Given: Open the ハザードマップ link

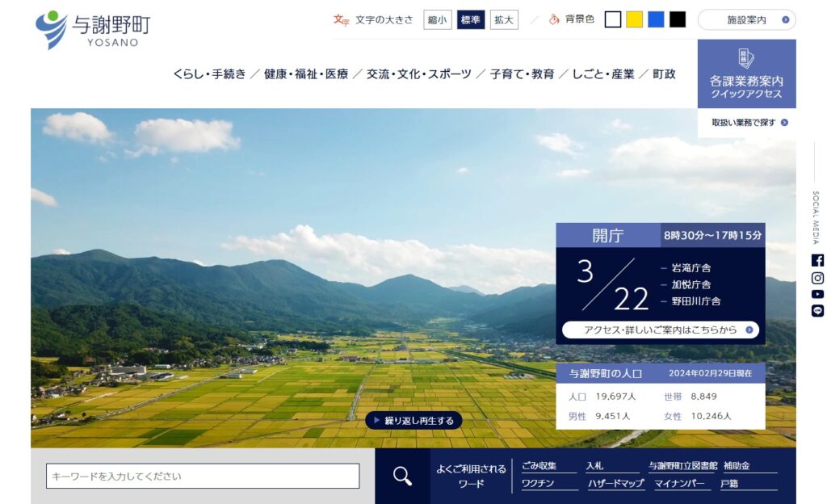Looking at the screenshot, I should pyautogui.click(x=615, y=484).
